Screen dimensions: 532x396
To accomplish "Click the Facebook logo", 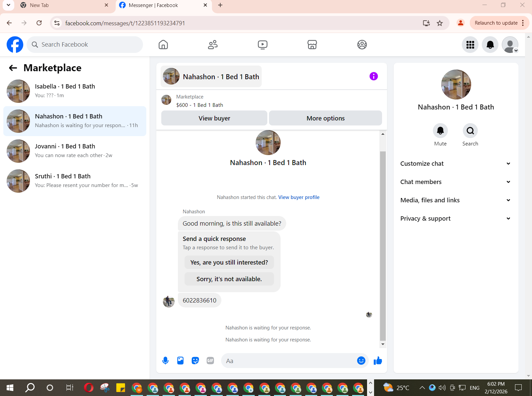I will click(x=15, y=45).
